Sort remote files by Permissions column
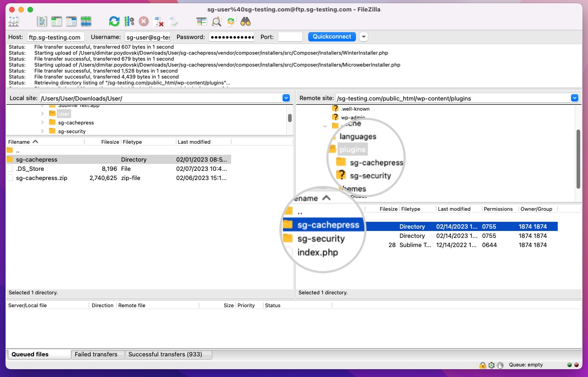588x377 pixels. click(x=500, y=209)
